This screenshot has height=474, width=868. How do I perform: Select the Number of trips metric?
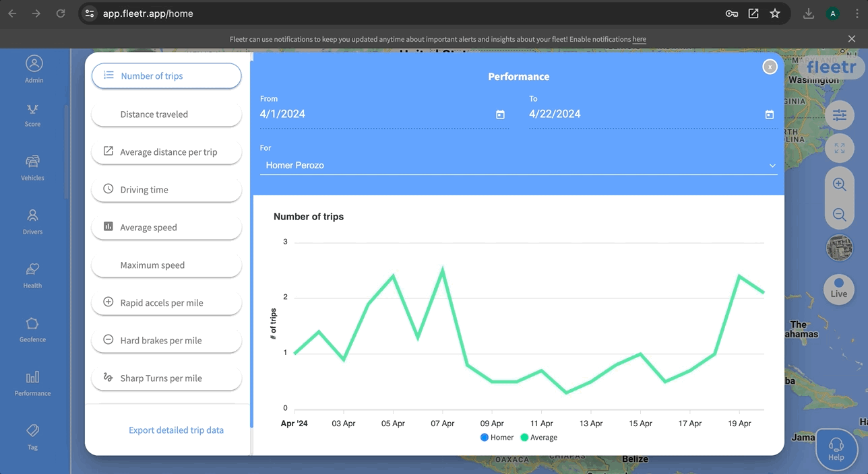(166, 76)
